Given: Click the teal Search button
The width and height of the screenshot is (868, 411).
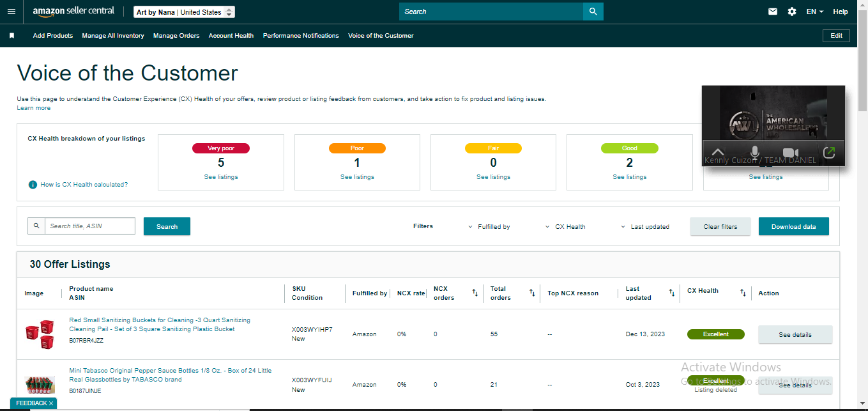Looking at the screenshot, I should [167, 226].
